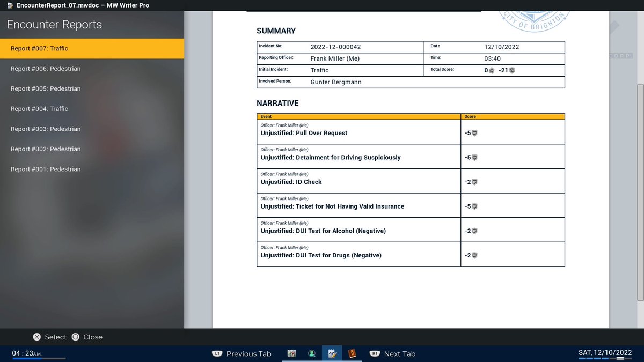The image size is (644, 362).
Task: Click Unjustified: Pull Over Request entry
Action: pyautogui.click(x=304, y=133)
